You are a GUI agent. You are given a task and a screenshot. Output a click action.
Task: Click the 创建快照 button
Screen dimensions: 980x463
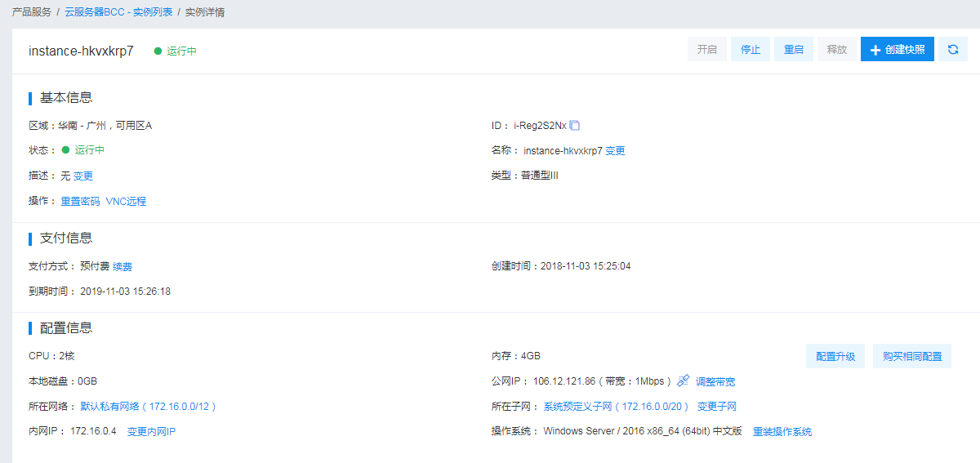coord(897,50)
